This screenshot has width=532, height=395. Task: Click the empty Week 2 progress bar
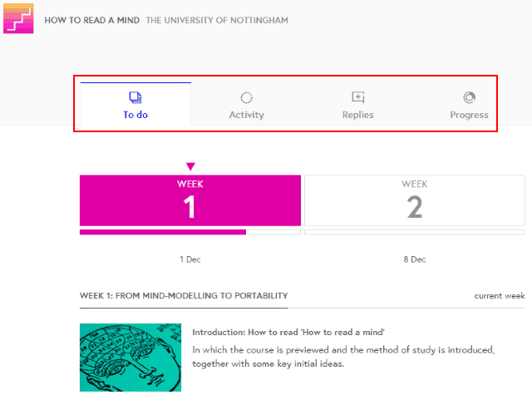(x=415, y=232)
